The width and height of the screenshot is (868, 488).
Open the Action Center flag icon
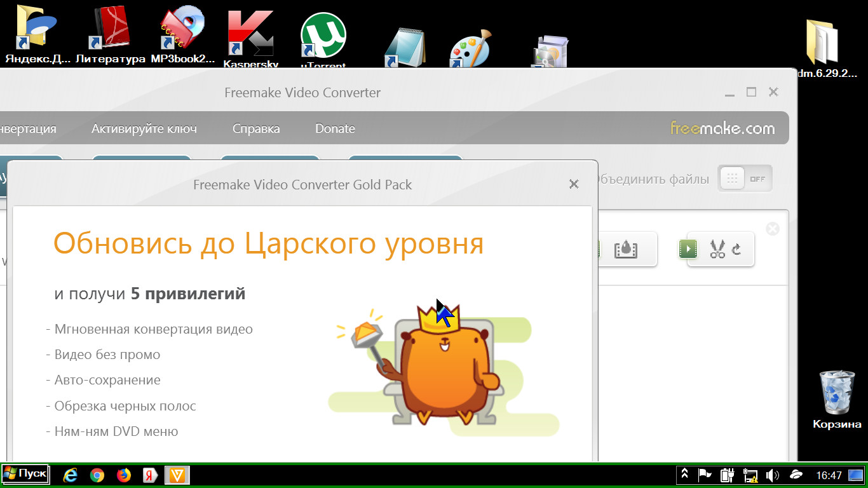point(705,475)
